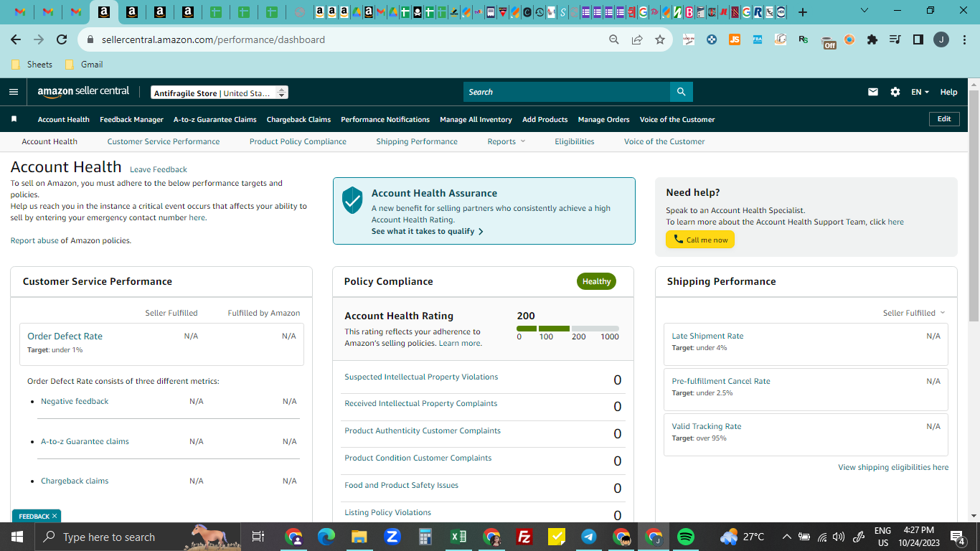Expand the Reports dropdown tab
This screenshot has width=980, height=551.
pos(507,141)
